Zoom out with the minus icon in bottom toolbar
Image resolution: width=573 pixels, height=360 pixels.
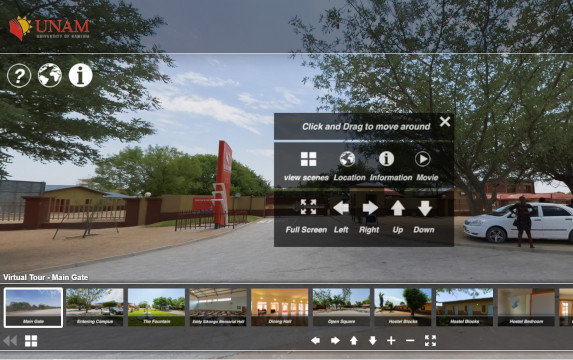click(410, 341)
